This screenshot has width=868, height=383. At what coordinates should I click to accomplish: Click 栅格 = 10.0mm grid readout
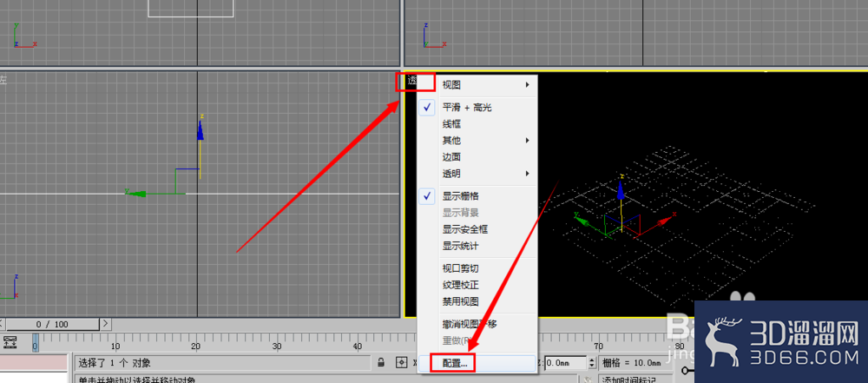point(631,363)
